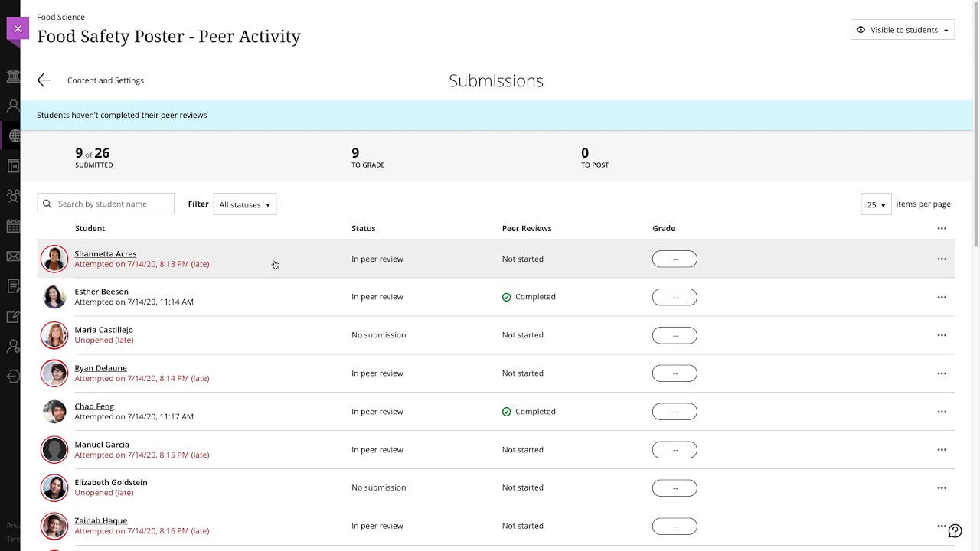Image resolution: width=980 pixels, height=551 pixels.
Task: Open more options for Chao Feng
Action: pos(942,412)
